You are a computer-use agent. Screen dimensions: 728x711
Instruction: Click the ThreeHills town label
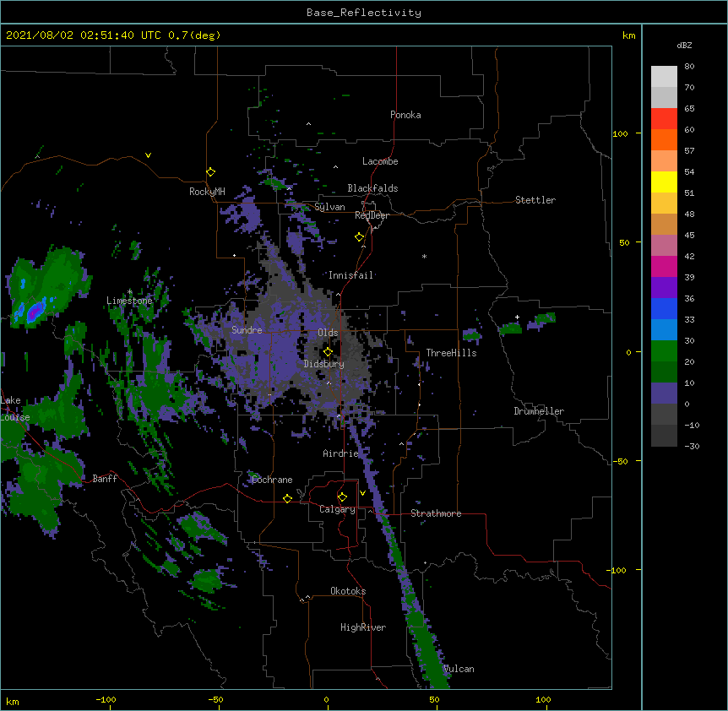pos(451,353)
